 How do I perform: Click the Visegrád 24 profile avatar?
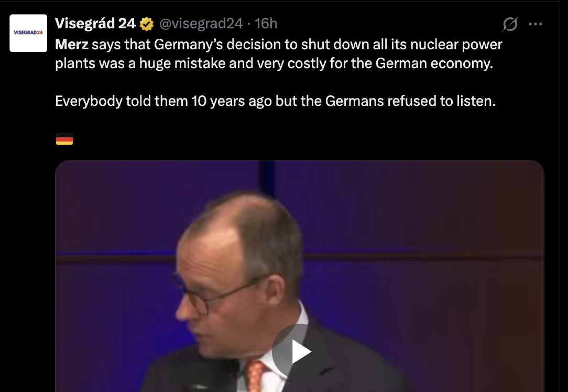point(29,33)
